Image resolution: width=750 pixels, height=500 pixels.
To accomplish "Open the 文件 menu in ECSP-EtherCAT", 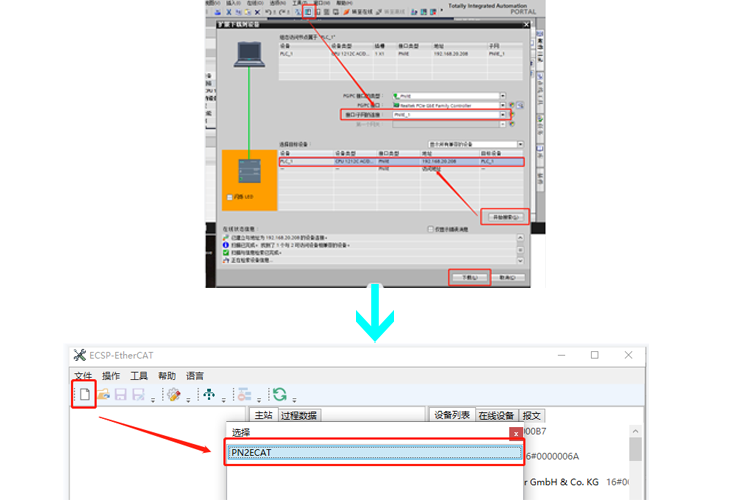I will coord(82,375).
